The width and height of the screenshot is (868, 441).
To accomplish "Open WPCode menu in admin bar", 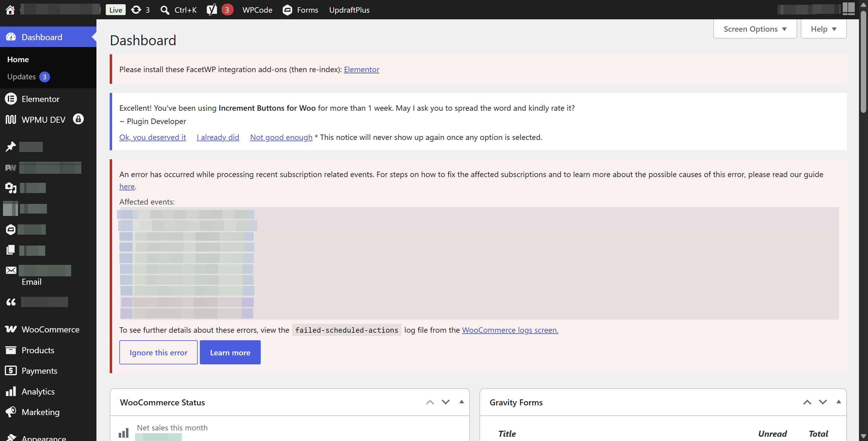I will (x=257, y=10).
